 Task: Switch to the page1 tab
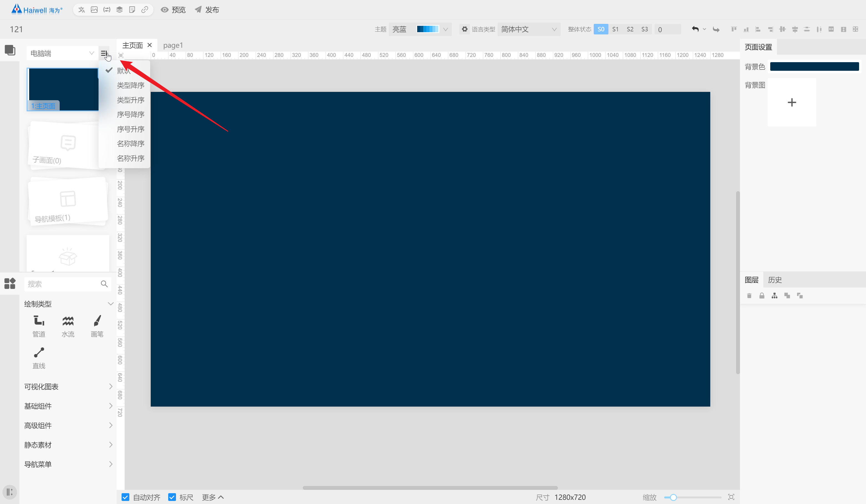pyautogui.click(x=173, y=45)
